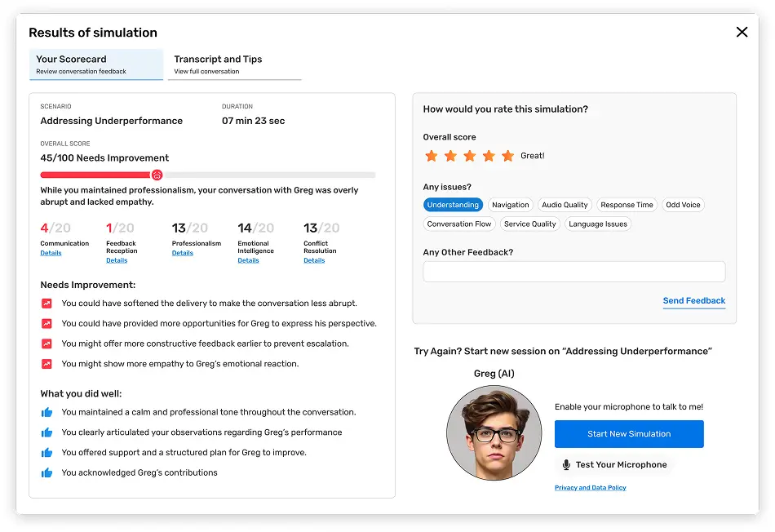The height and width of the screenshot is (532, 775).
Task: Click the third rating star
Action: pos(470,156)
